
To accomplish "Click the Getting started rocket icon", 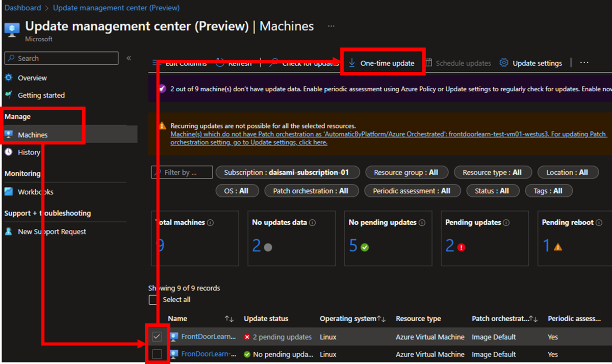I will click(x=9, y=95).
